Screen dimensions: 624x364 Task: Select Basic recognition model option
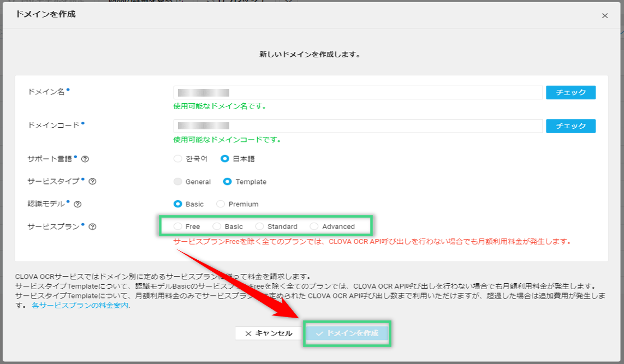pos(177,204)
